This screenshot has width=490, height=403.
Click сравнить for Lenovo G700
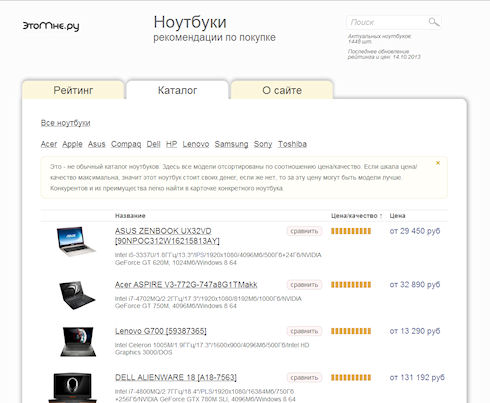pos(304,331)
